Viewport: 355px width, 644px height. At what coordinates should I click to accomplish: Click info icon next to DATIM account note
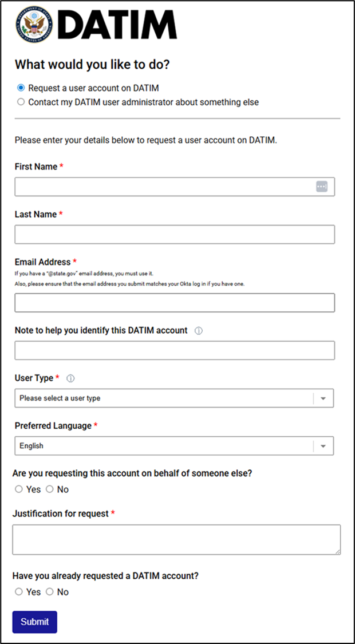point(199,331)
